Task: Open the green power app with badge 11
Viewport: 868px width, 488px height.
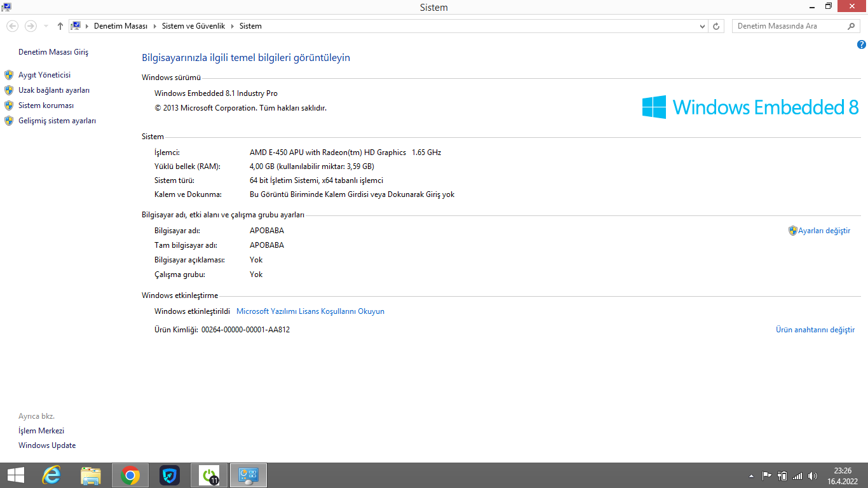Action: tap(209, 475)
